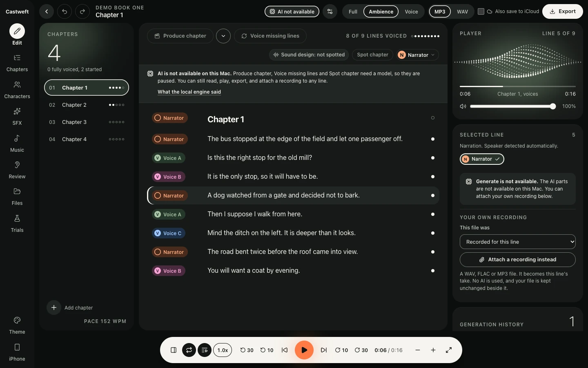The height and width of the screenshot is (368, 588).
Task: Skip to the previous line
Action: point(285,350)
